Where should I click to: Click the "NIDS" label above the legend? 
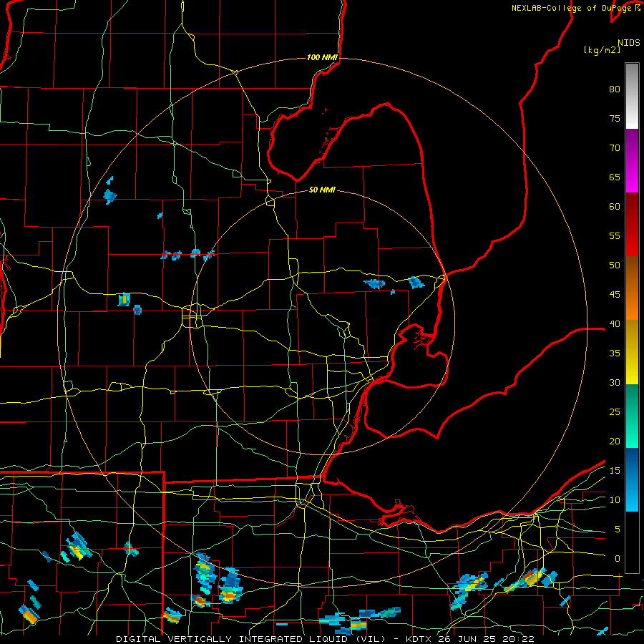pyautogui.click(x=629, y=43)
